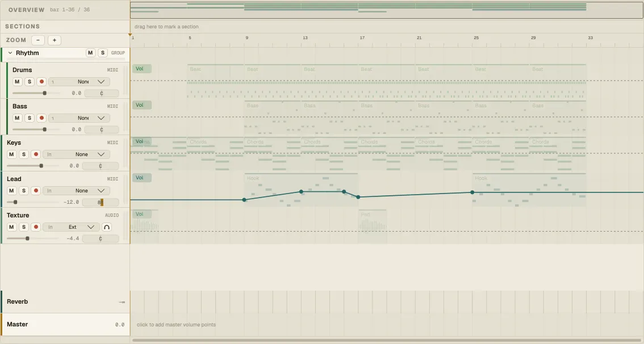Viewport: 644px width, 344px height.
Task: Arm the Keys track record button
Action: [x=36, y=154]
